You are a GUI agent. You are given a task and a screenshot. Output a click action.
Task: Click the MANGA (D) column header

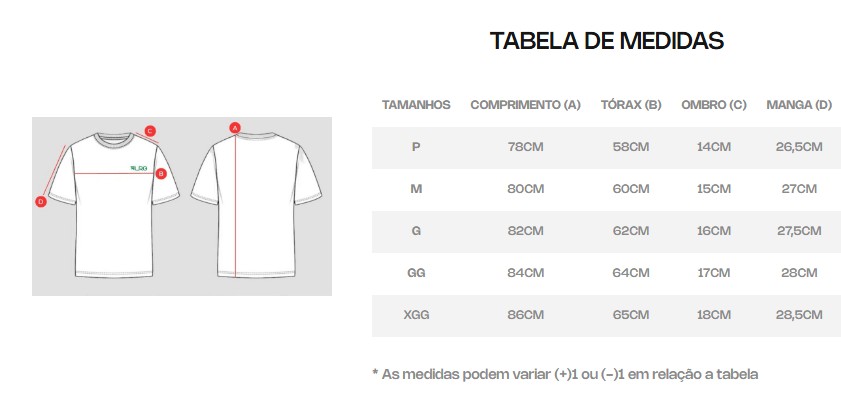pos(799,104)
